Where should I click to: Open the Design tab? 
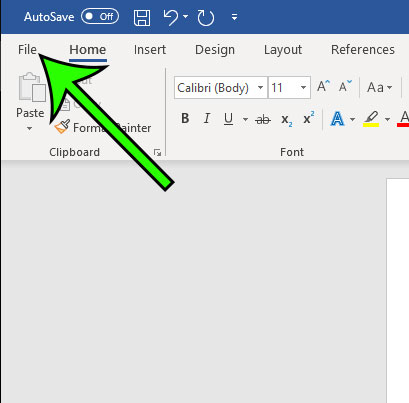coord(215,50)
